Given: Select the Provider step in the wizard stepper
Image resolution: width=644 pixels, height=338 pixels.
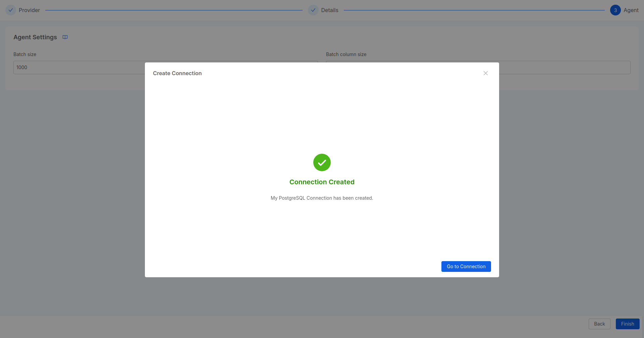Looking at the screenshot, I should tap(30, 10).
